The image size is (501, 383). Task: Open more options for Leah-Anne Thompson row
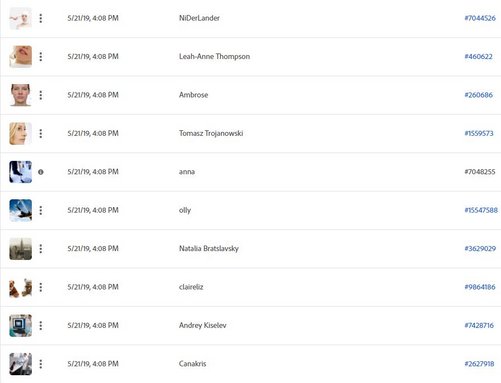pos(41,57)
